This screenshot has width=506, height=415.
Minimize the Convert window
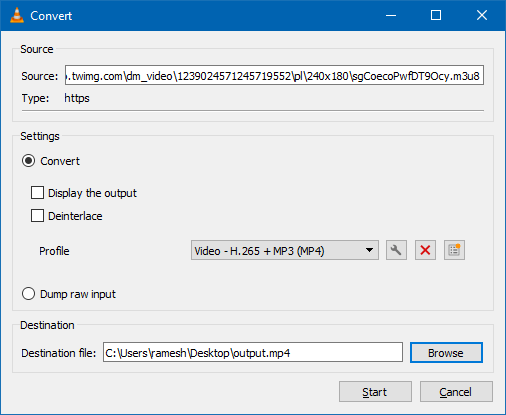pyautogui.click(x=391, y=15)
